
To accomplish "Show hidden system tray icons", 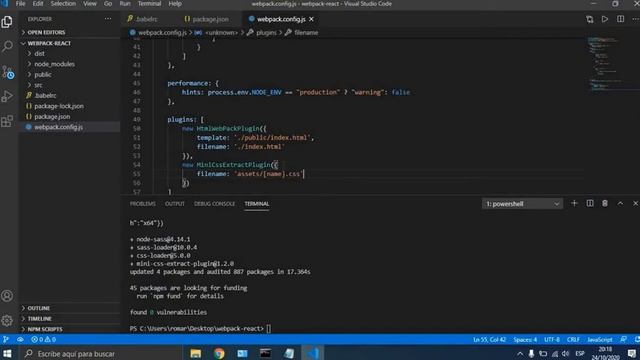I will click(520, 353).
